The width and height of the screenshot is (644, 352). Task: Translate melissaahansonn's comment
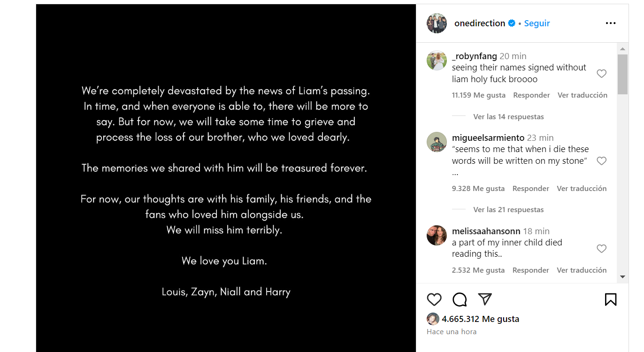point(582,270)
